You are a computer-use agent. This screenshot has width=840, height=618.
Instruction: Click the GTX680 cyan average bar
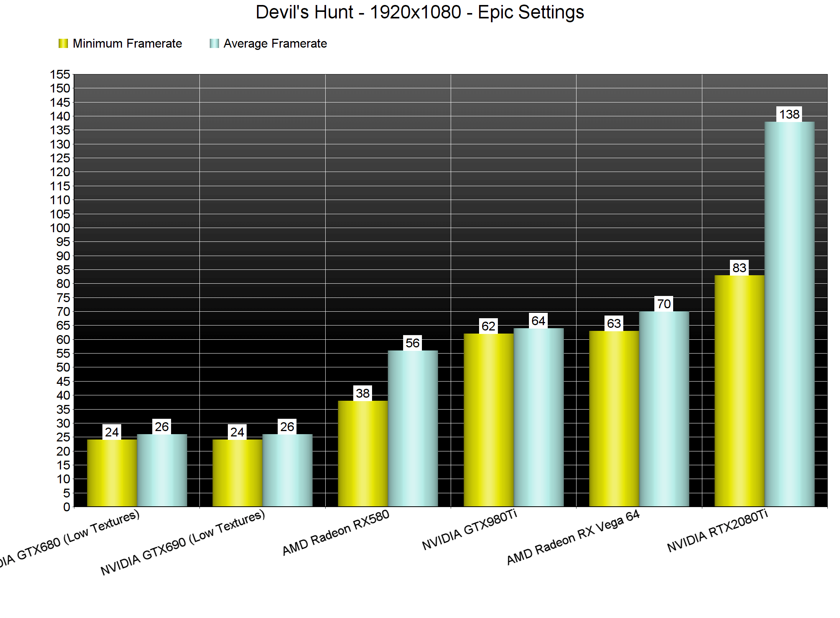[x=162, y=470]
